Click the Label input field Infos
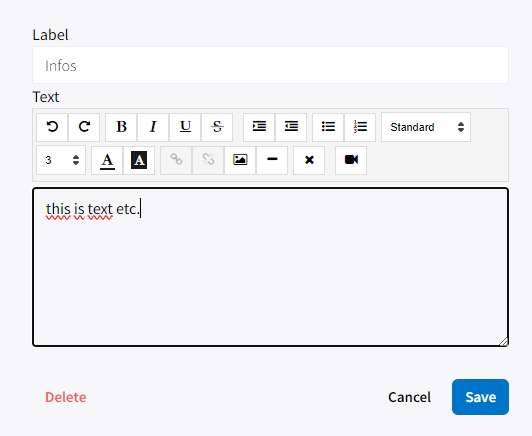Image resolution: width=532 pixels, height=436 pixels. click(270, 65)
